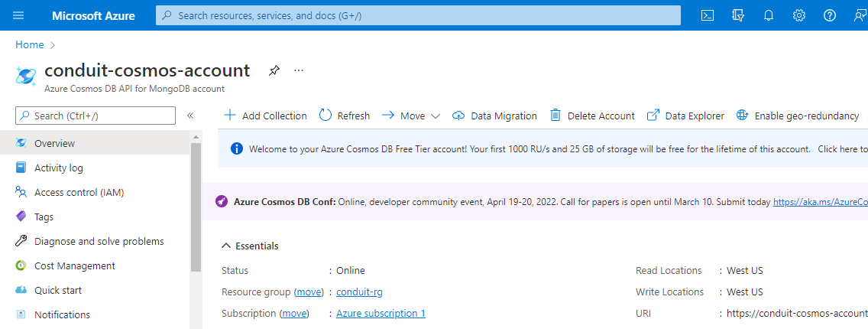
Task: Click the West US Read Locations value
Action: point(744,271)
